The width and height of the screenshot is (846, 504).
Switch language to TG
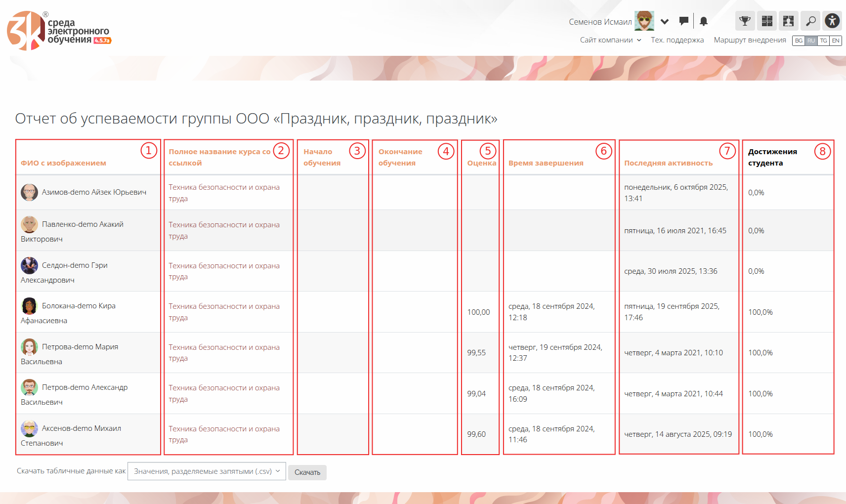coord(823,41)
